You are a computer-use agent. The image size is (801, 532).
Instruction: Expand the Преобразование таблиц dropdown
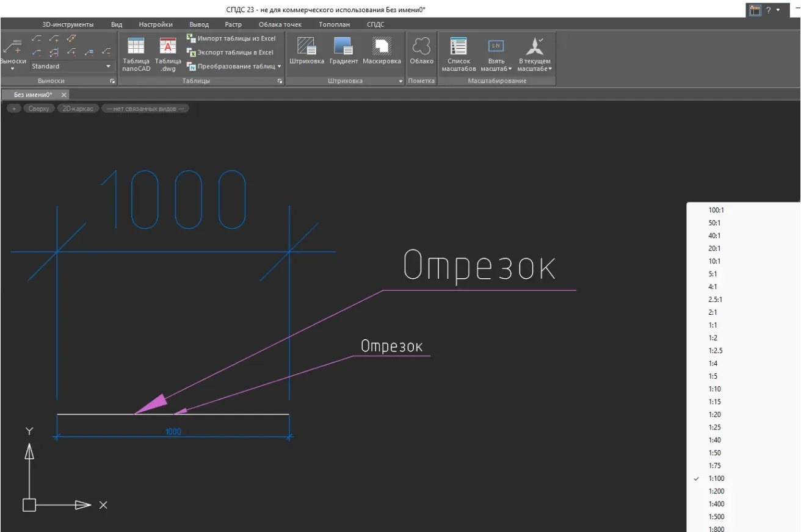(279, 66)
